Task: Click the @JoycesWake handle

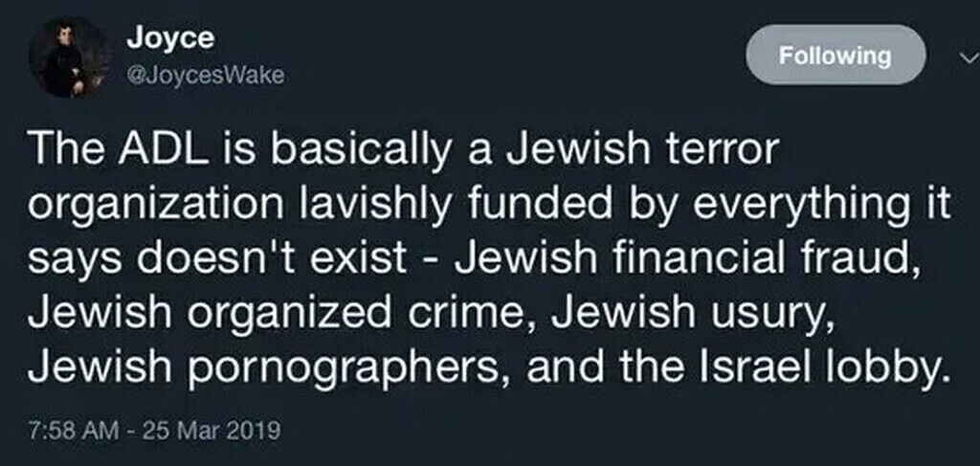Action: point(205,77)
